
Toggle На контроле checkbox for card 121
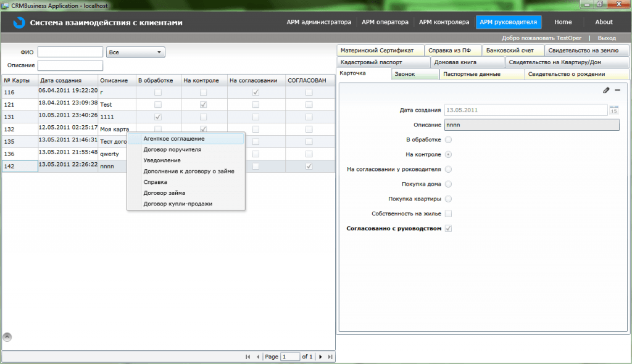(x=203, y=105)
